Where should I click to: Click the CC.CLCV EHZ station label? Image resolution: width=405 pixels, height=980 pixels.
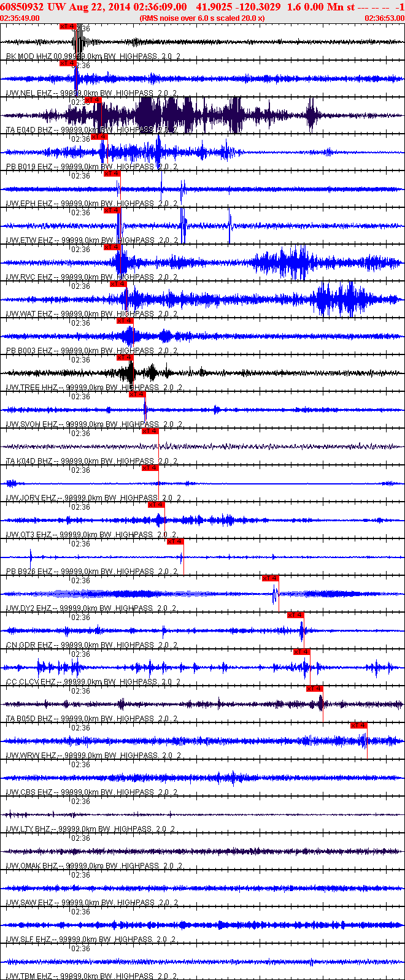click(93, 682)
